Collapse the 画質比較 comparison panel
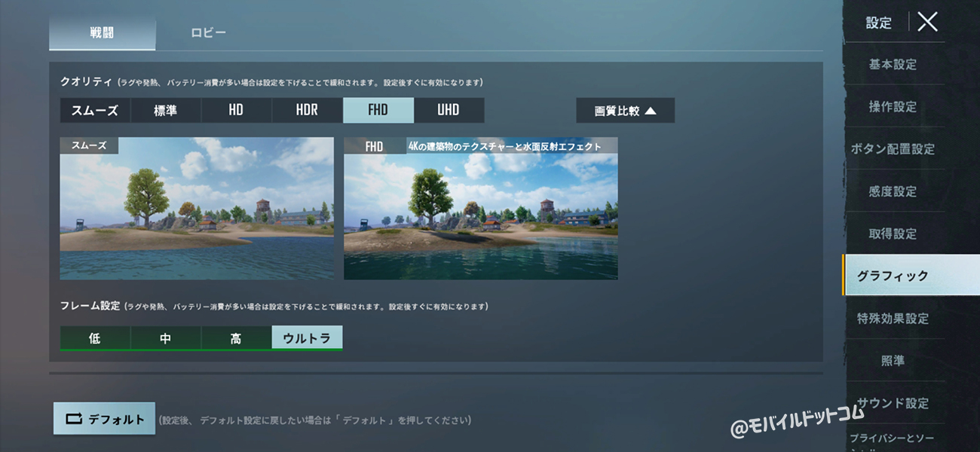This screenshot has width=980, height=452. tap(625, 111)
